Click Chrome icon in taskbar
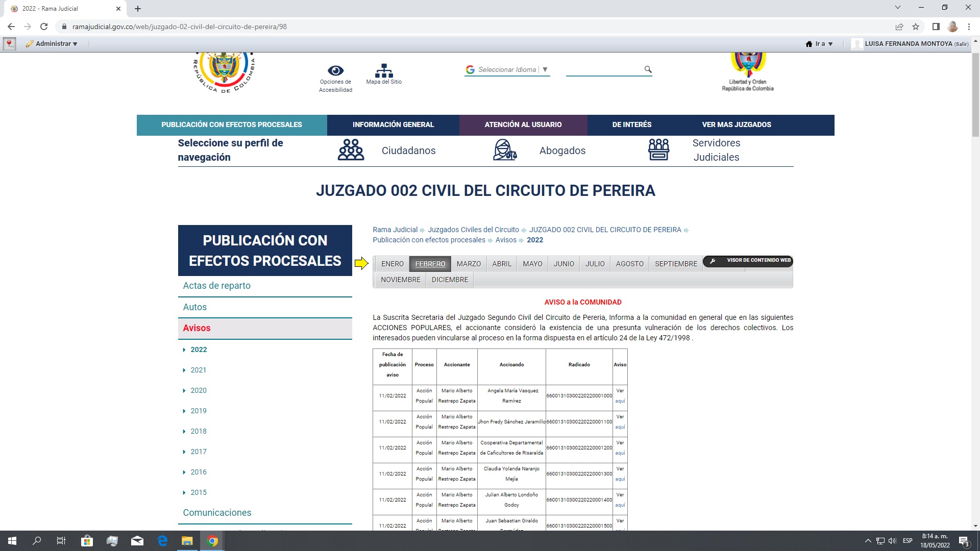This screenshot has width=980, height=551. point(212,541)
